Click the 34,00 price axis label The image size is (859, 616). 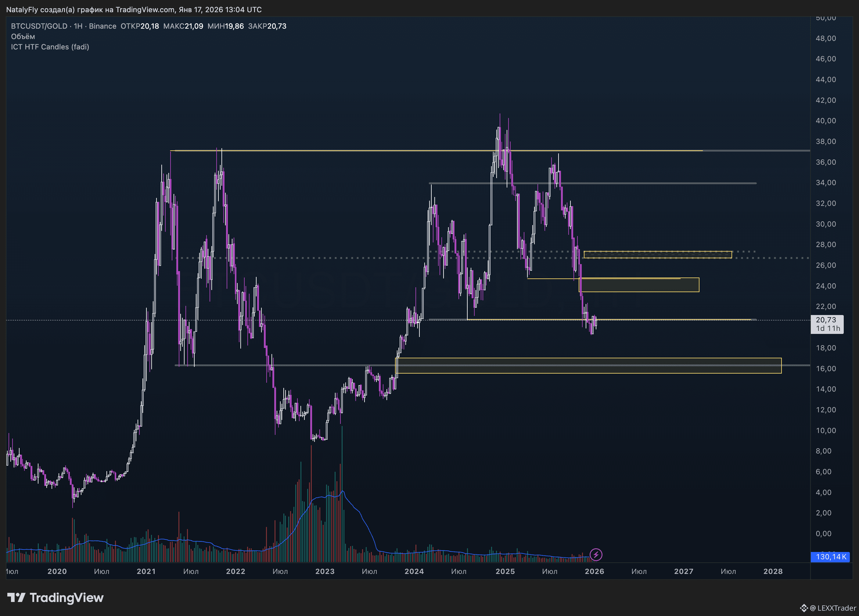(x=826, y=183)
